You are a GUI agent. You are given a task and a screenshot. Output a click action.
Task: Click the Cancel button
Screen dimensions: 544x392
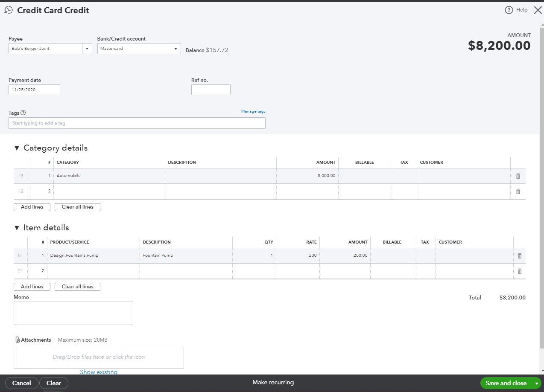(21, 383)
